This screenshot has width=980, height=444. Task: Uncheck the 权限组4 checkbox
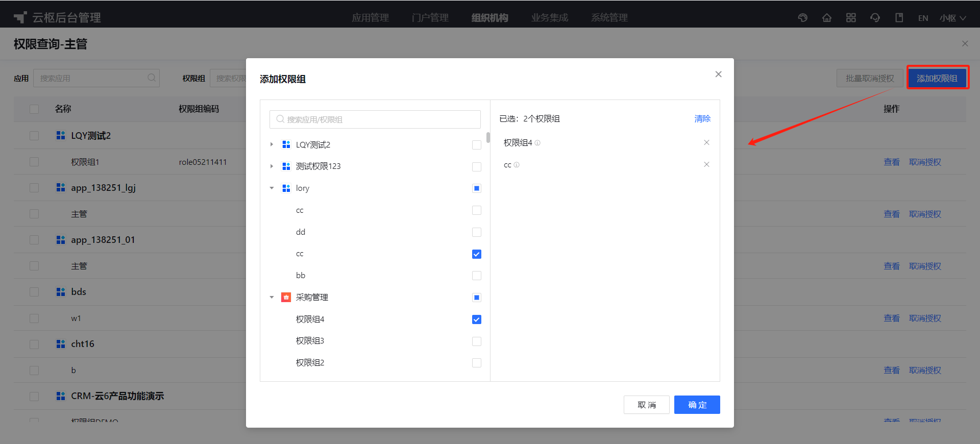(477, 319)
